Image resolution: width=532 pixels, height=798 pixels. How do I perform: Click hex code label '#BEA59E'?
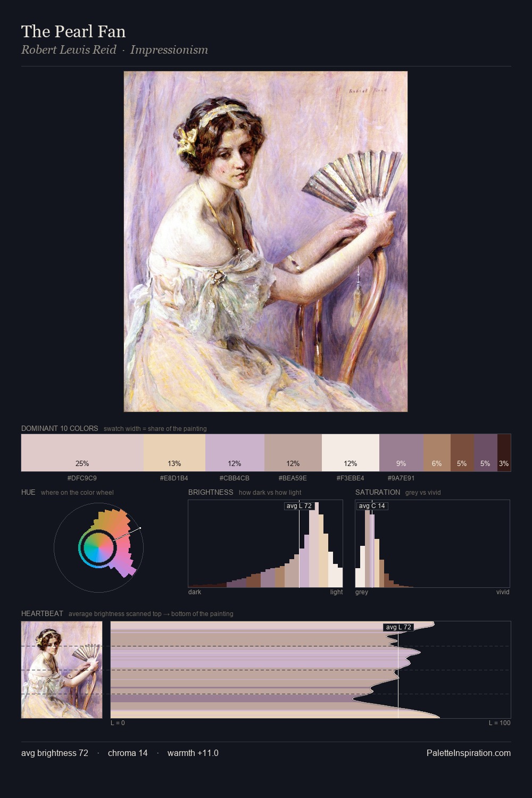pyautogui.click(x=293, y=478)
